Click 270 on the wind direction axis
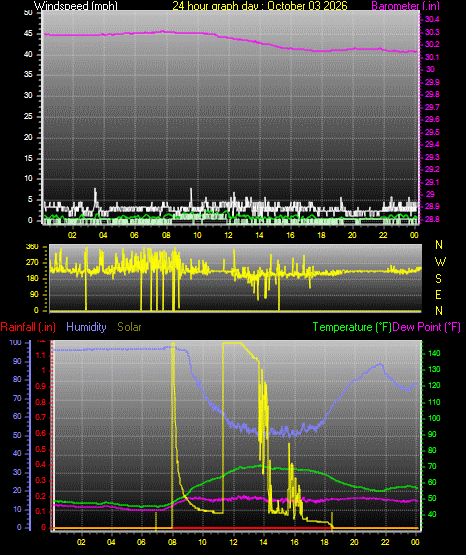The width and height of the screenshot is (466, 555). click(32, 263)
